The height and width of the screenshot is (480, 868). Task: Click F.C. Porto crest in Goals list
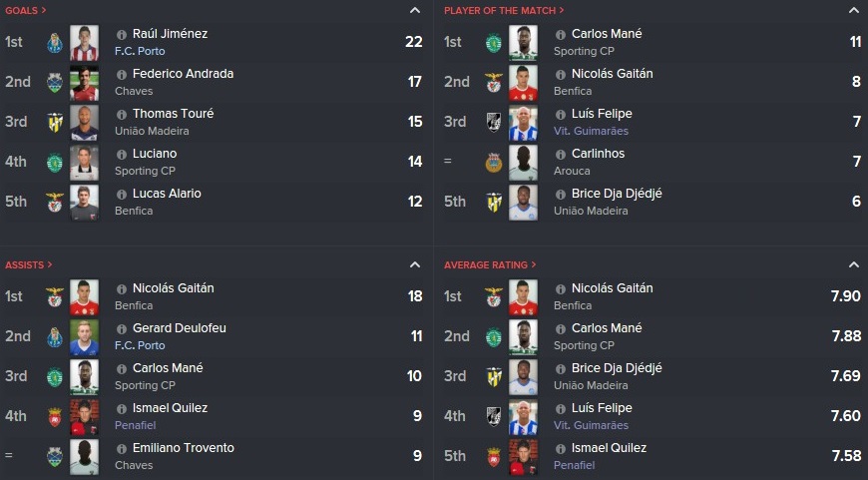[x=55, y=43]
